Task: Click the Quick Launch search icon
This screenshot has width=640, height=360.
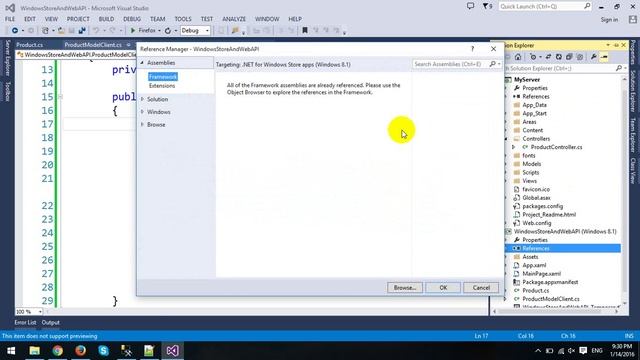Action: tap(587, 6)
